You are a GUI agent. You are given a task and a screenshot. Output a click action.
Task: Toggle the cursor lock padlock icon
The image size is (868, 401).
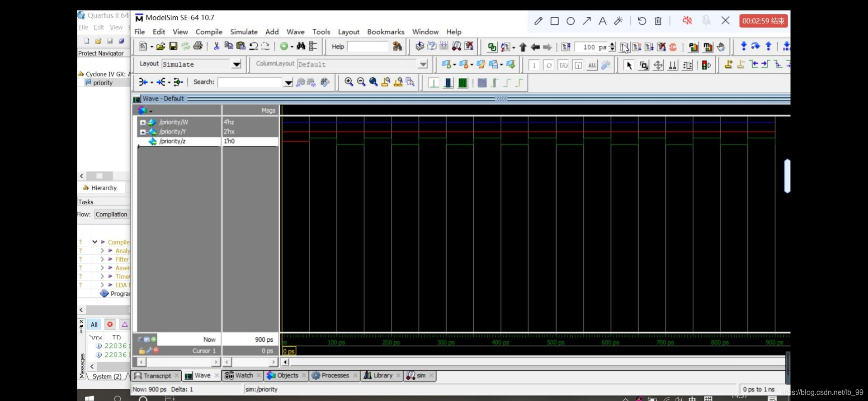point(142,350)
